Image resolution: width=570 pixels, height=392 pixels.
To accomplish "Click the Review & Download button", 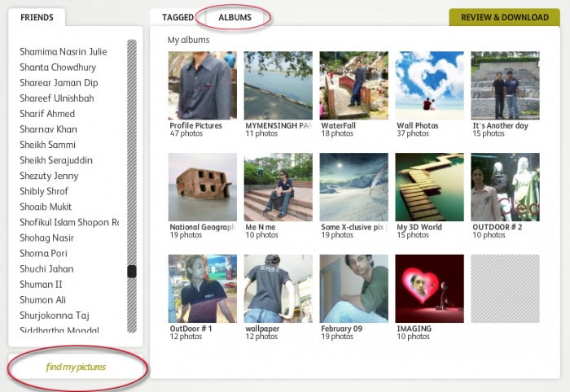I will tap(505, 17).
